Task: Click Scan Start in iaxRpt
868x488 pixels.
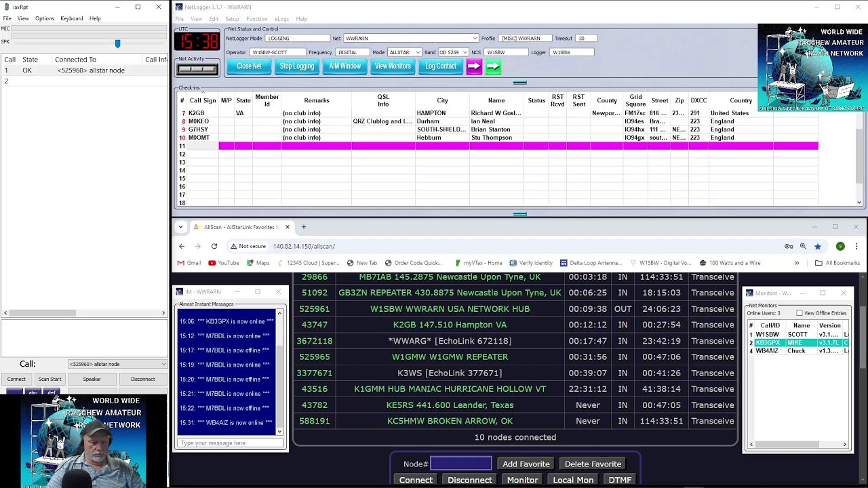Action: 50,379
